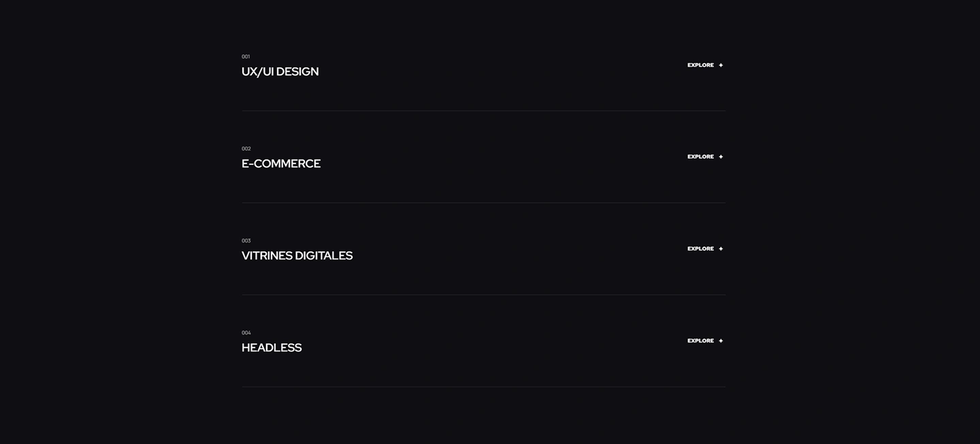Click the plus icon in the E-Commerce row

[x=721, y=157]
